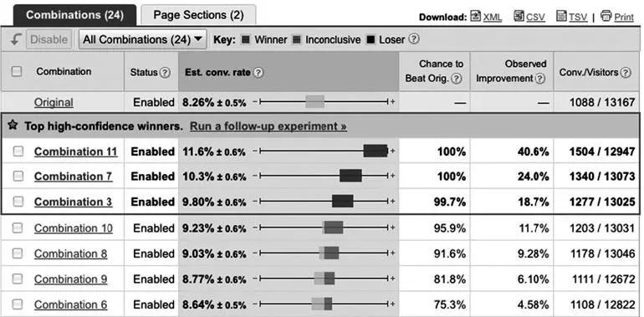Open the Original combination link

[54, 102]
